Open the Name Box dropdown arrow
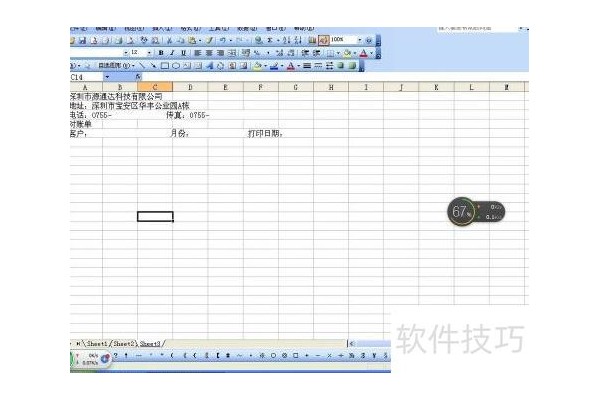 coord(107,77)
